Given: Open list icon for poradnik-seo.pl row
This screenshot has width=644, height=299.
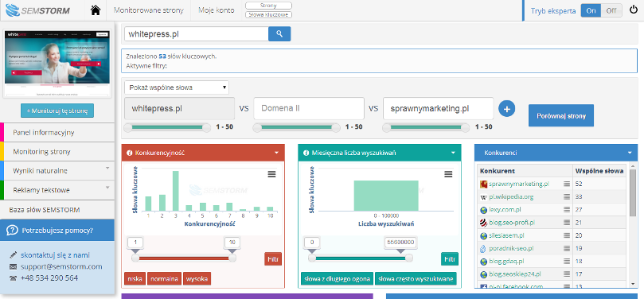Looking at the screenshot, I should click(567, 249).
